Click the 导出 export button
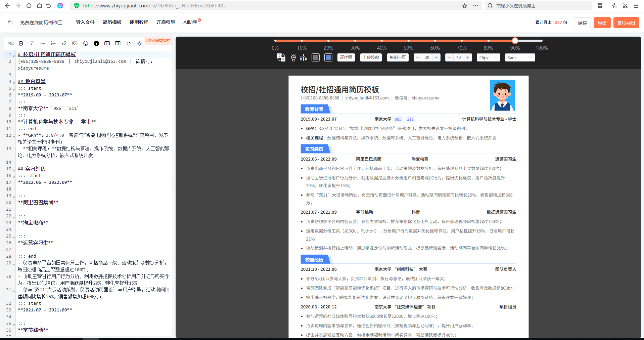The height and width of the screenshot is (340, 644). click(602, 23)
